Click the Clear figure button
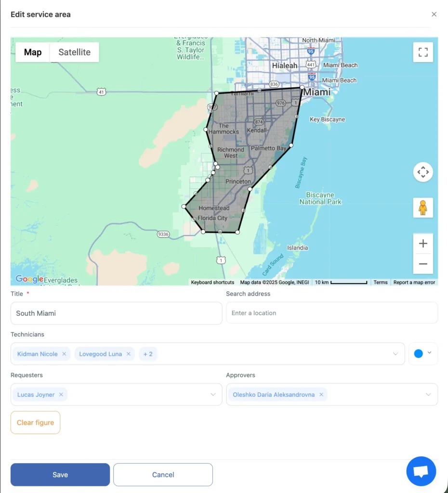This screenshot has height=493, width=448. click(x=35, y=422)
